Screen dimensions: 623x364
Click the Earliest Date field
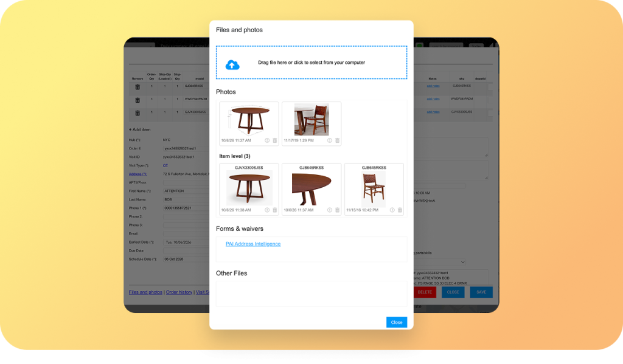tap(186, 242)
